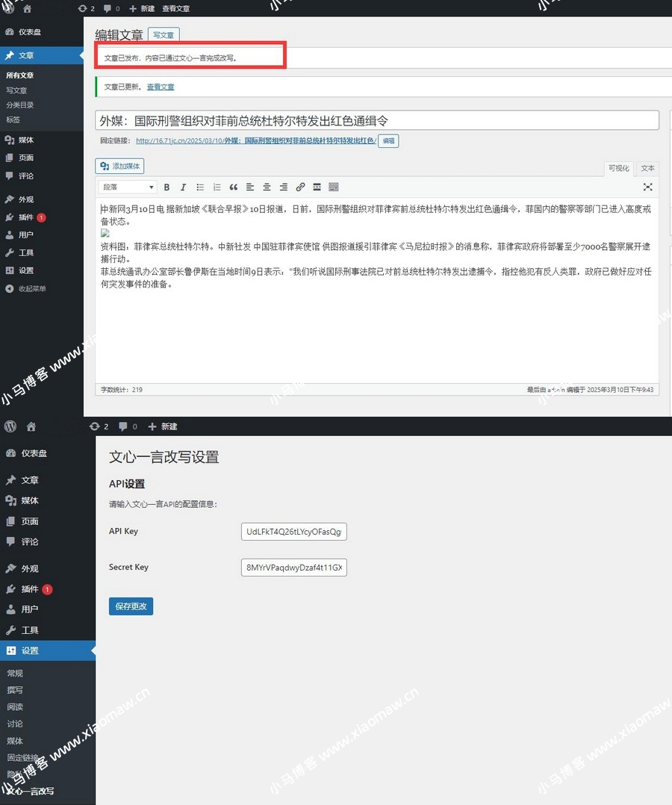Apply italic formatting in the editor toolbar
The image size is (672, 805).
pyautogui.click(x=183, y=187)
